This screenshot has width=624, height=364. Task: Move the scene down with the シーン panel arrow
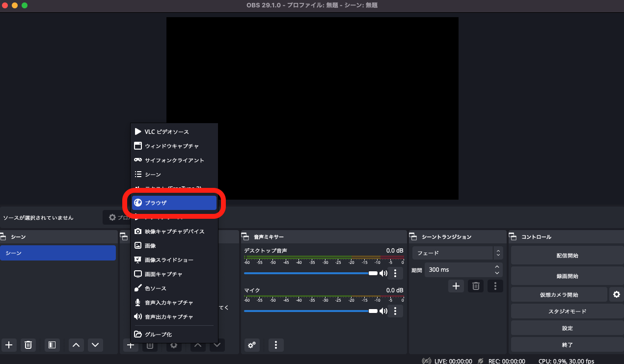click(95, 345)
